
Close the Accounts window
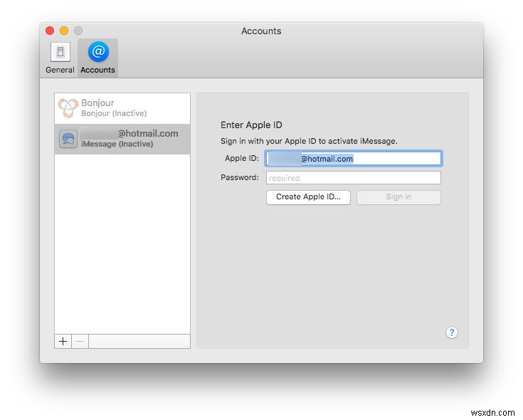click(x=50, y=31)
